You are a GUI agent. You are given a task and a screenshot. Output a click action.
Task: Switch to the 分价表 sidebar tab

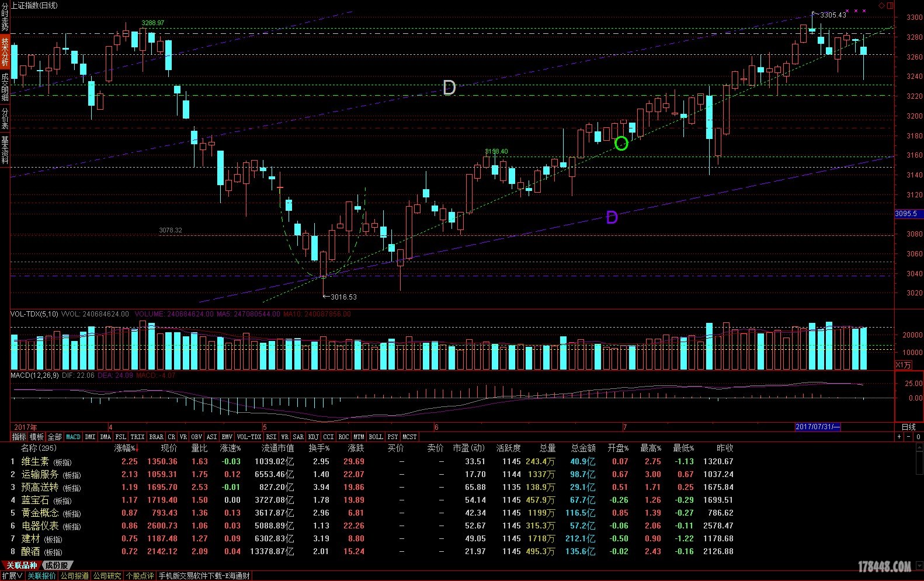click(x=5, y=119)
